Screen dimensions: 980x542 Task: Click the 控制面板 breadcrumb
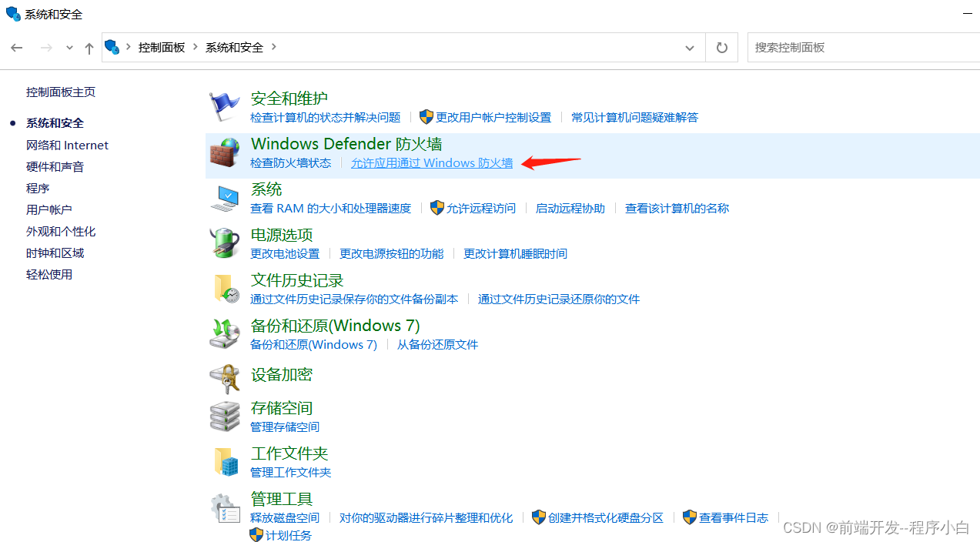(162, 47)
